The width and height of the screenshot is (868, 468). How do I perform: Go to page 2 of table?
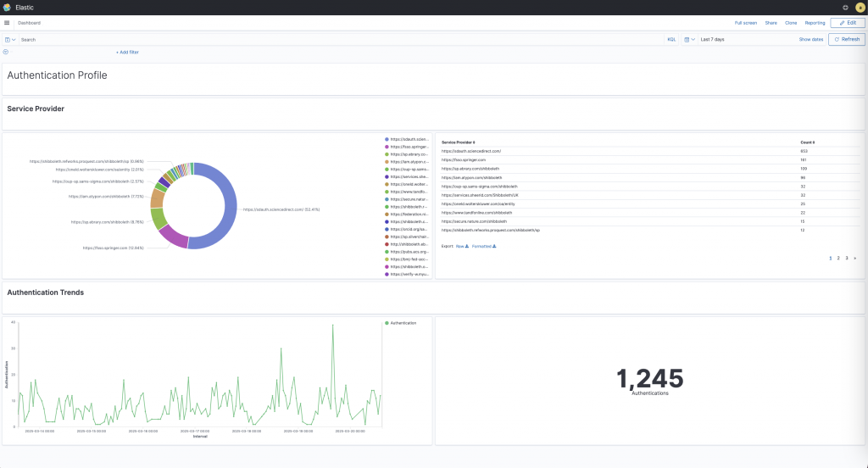[x=838, y=258]
